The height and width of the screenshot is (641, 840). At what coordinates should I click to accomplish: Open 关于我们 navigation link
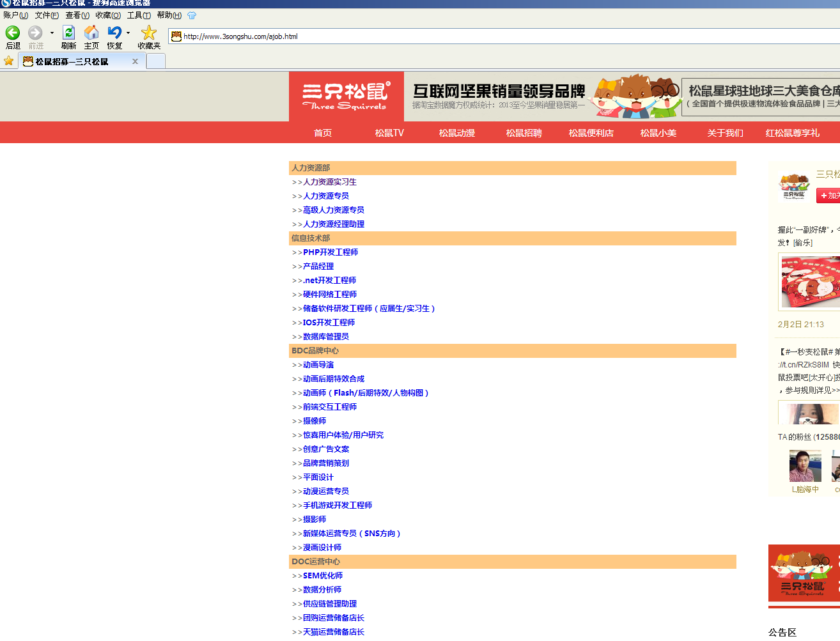pos(726,133)
